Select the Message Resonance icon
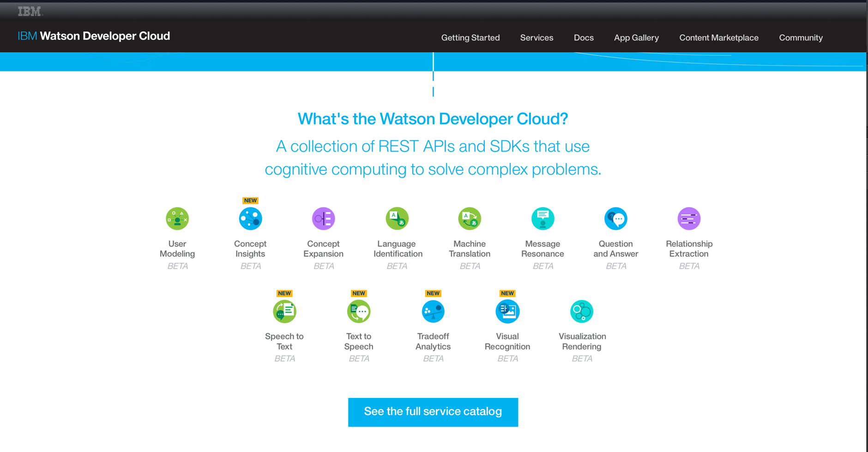Screen dimensions: 868x452 coord(543,218)
